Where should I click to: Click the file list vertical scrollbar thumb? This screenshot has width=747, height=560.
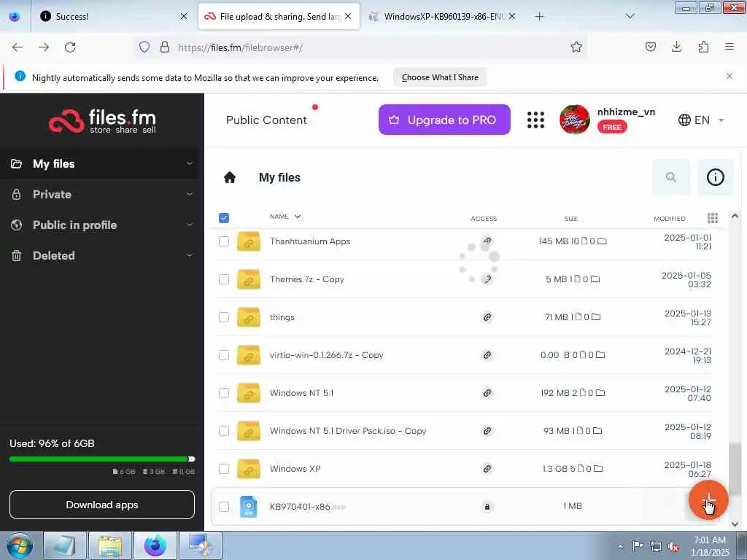point(735,468)
